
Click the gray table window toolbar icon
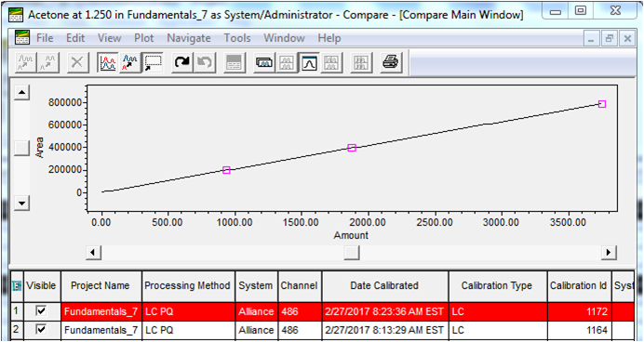pyautogui.click(x=235, y=63)
